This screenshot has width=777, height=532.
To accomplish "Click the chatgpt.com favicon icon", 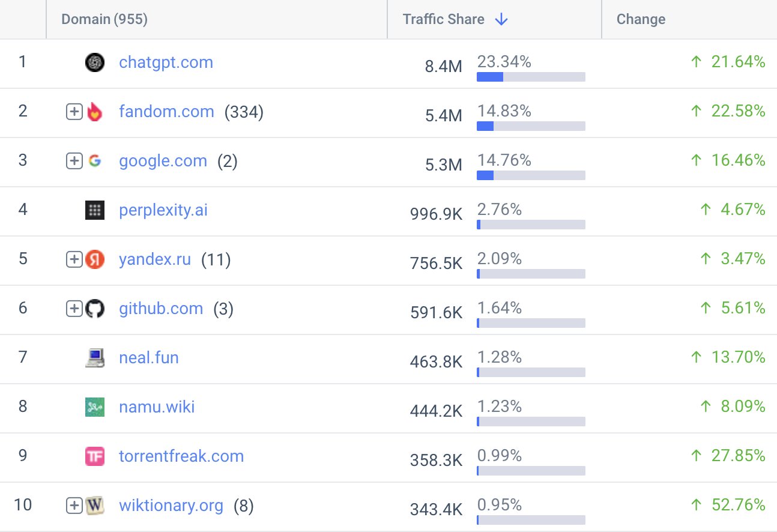I will click(x=95, y=62).
